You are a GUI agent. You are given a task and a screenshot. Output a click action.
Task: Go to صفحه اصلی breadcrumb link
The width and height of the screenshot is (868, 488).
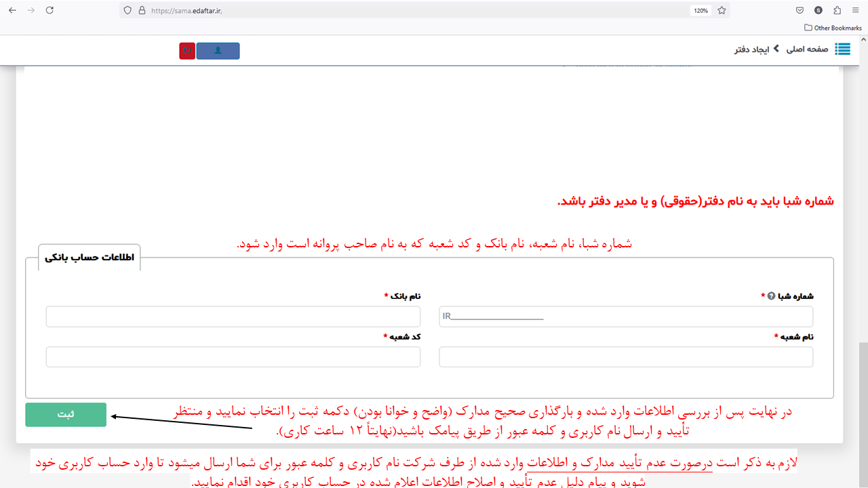click(807, 49)
